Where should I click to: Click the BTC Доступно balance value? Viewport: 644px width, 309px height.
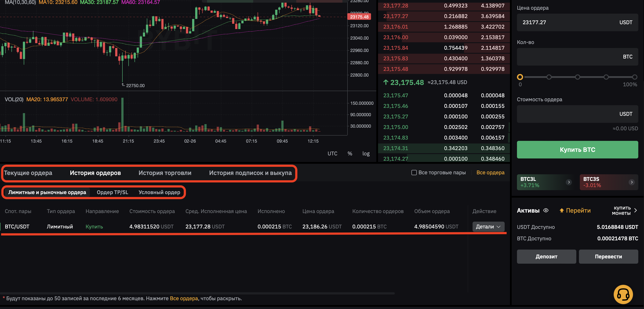point(617,239)
